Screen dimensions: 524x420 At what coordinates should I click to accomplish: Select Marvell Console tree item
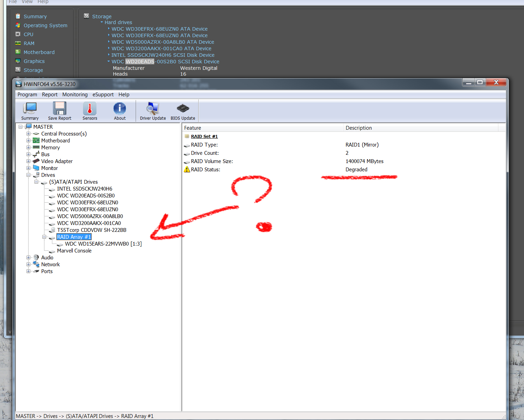(x=74, y=251)
